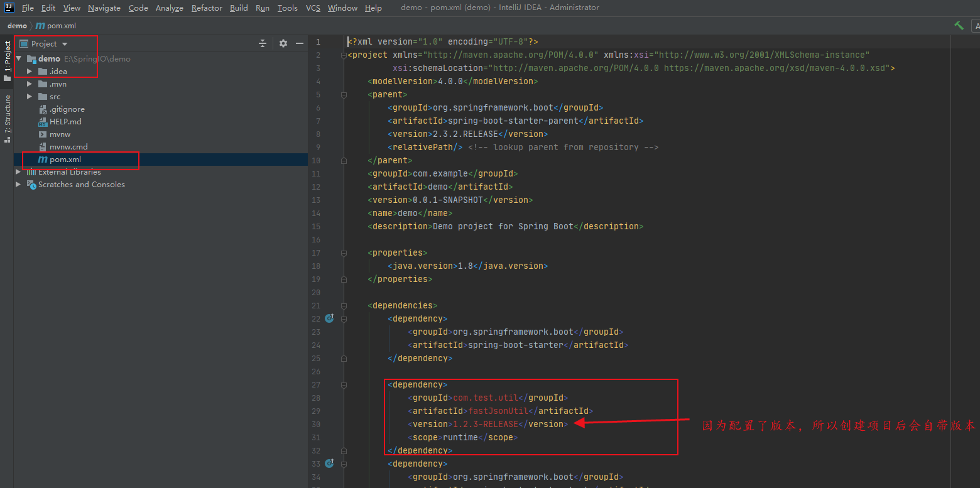The image size is (980, 488).
Task: Open Project panel settings gear
Action: pos(283,43)
